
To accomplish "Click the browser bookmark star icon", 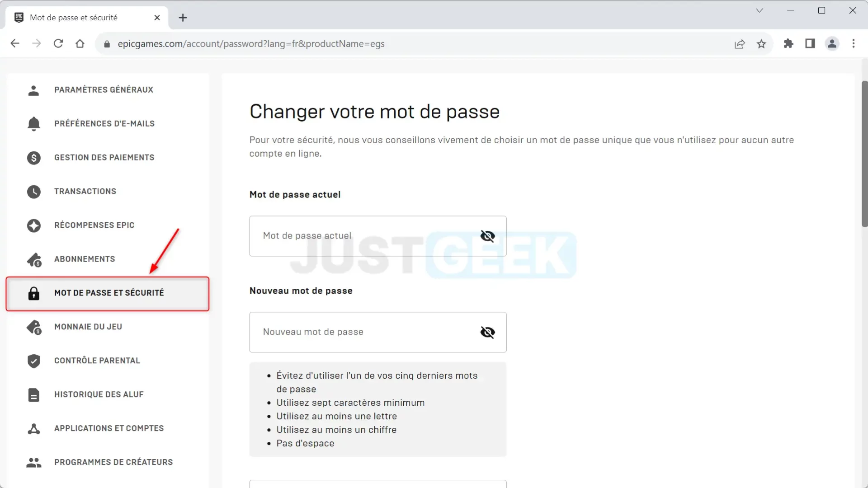I will click(x=762, y=43).
